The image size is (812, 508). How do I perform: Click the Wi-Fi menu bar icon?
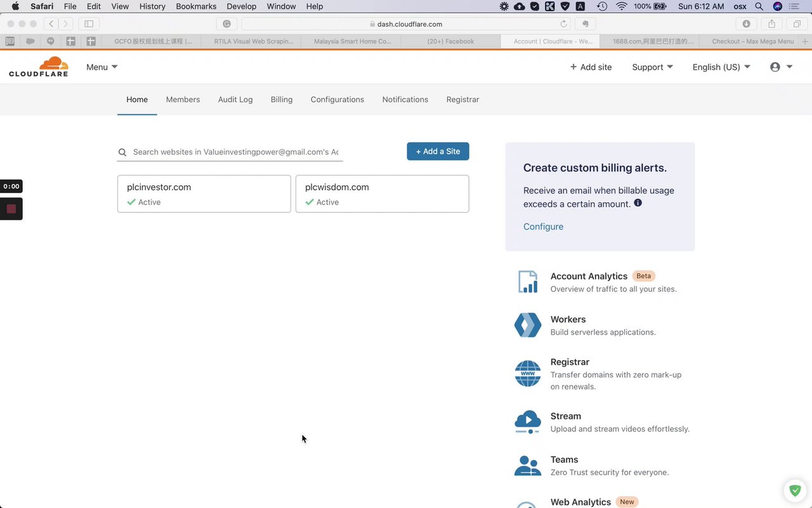[x=621, y=6]
